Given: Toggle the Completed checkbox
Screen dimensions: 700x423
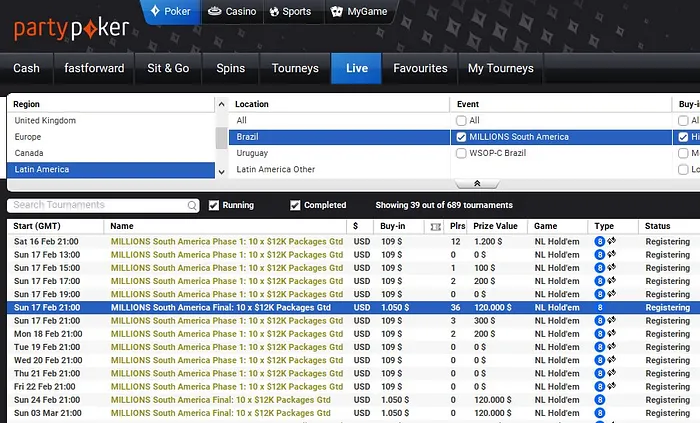Looking at the screenshot, I should [295, 205].
